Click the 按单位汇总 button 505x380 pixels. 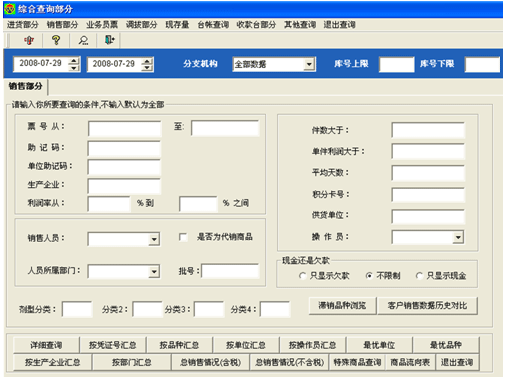coord(246,345)
